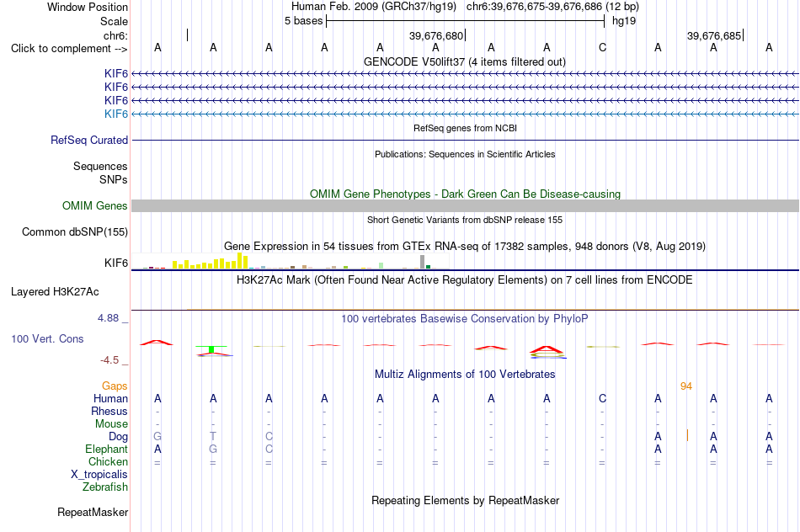Screen dimensions: 800x532
Task: Select the 'Rhesus' alignment row label
Action: (x=109, y=411)
